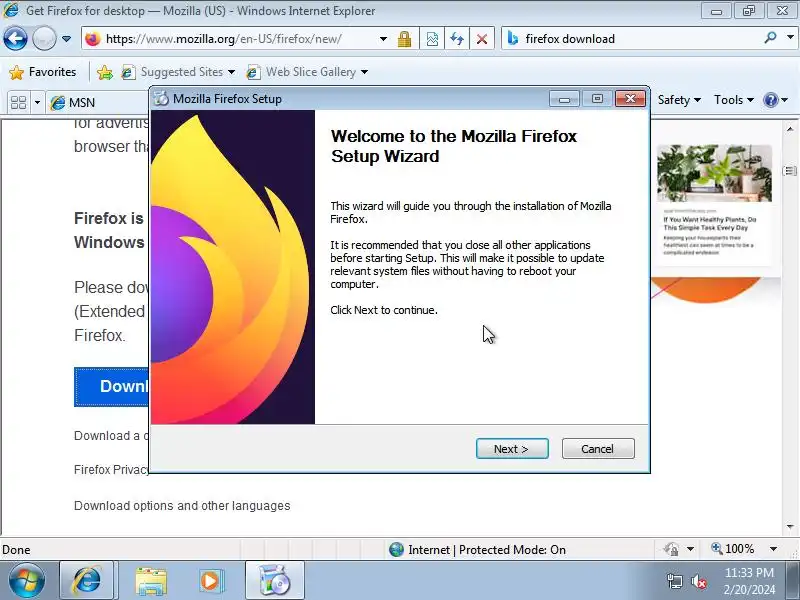Click privacy report icon in status bar
This screenshot has width=800, height=600.
pyautogui.click(x=671, y=549)
